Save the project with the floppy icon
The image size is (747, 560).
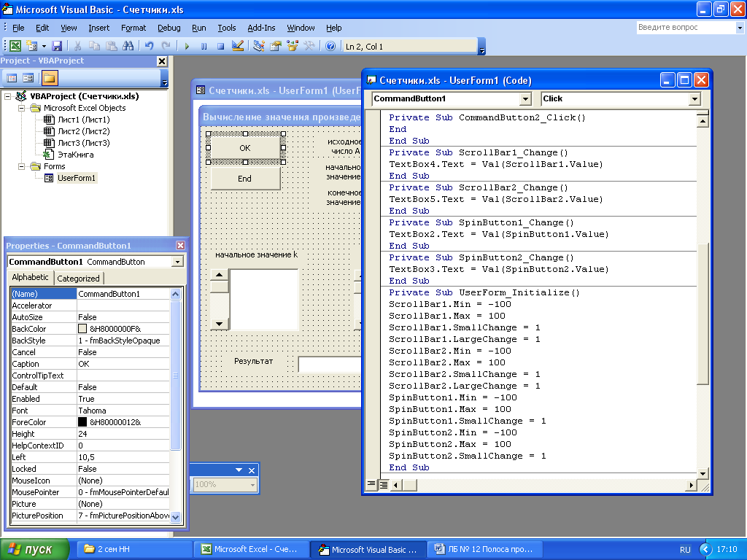click(x=57, y=46)
